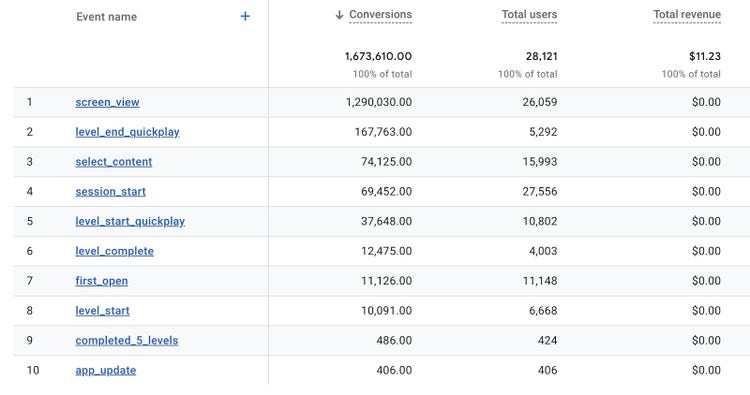Open the level_complete event link

click(114, 251)
